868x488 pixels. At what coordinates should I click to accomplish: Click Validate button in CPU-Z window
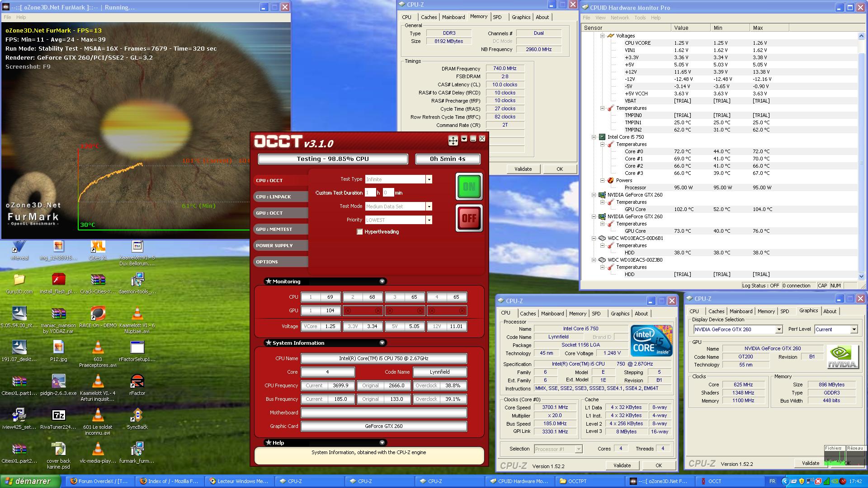coord(623,465)
